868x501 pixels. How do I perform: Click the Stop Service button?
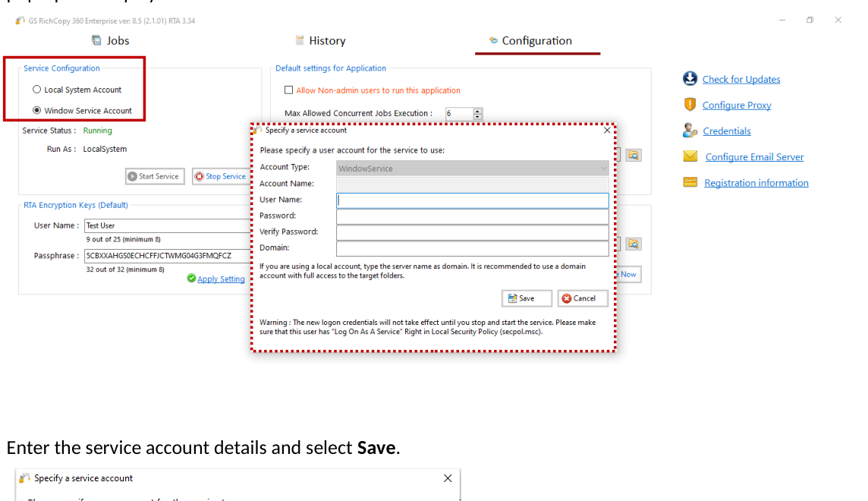220,176
